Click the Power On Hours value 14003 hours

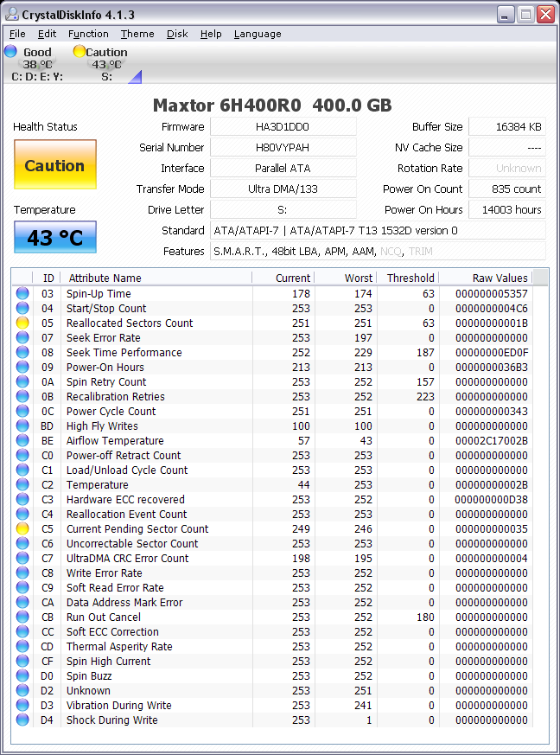pyautogui.click(x=507, y=209)
